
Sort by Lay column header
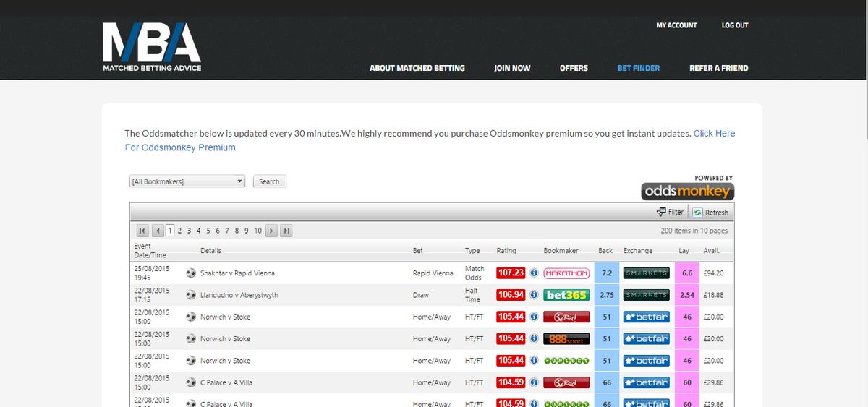684,251
